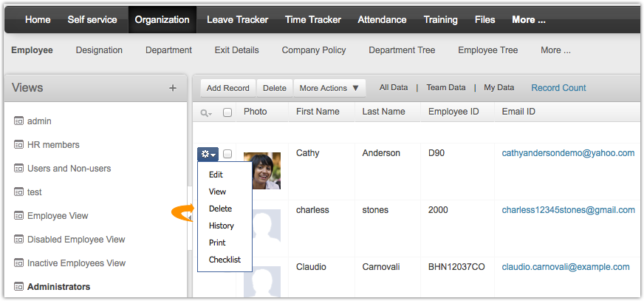Viewport: 644px width, 301px height.
Task: Click the HR members view list icon
Action: (x=18, y=144)
